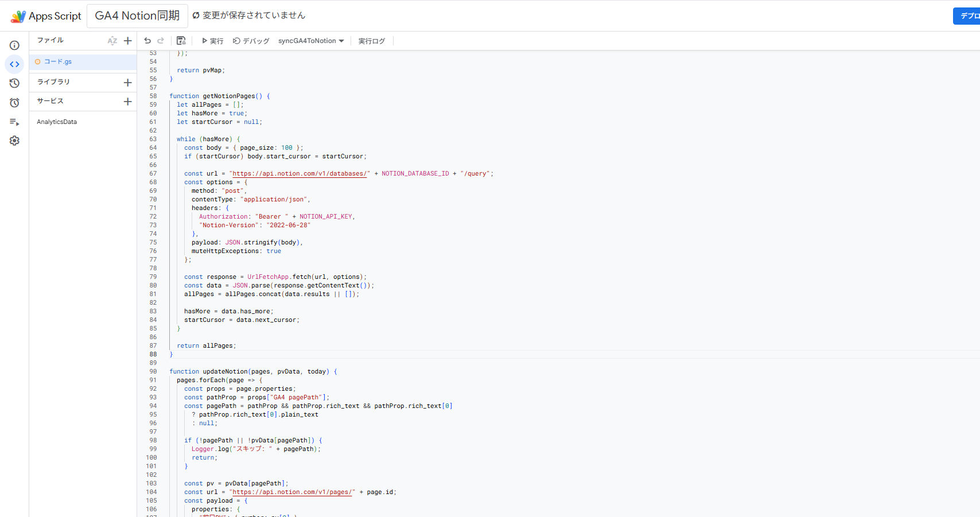Rename the project title GA4 Notion同期
This screenshot has width=980, height=517.
click(x=137, y=16)
